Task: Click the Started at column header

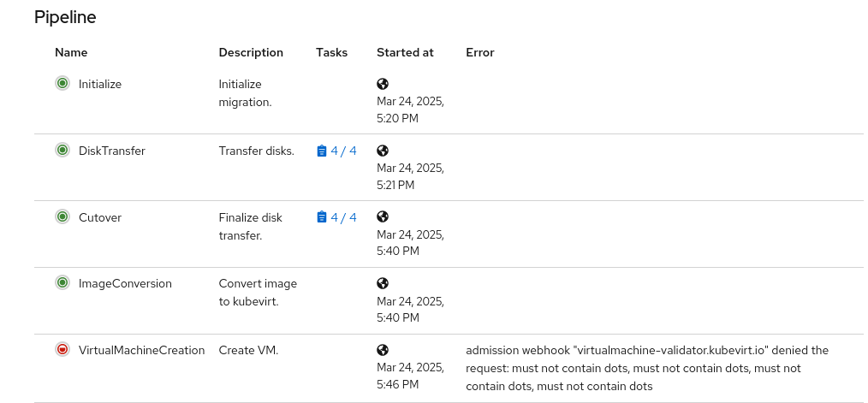Action: click(x=405, y=52)
